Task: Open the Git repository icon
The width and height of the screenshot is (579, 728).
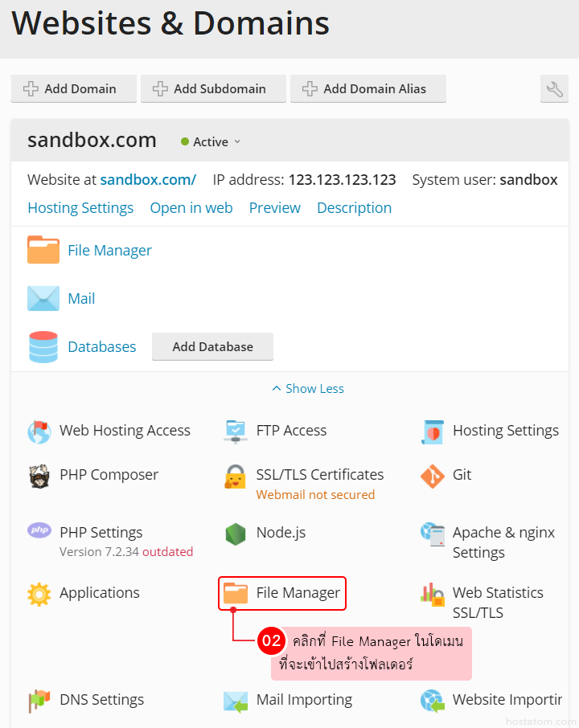Action: pos(432,476)
